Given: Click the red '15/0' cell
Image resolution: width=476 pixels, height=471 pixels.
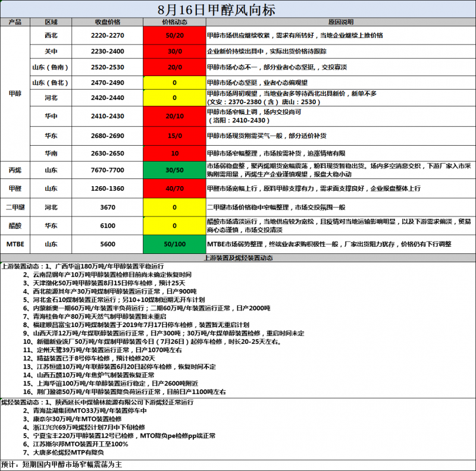Looking at the screenshot, I should click(174, 136).
